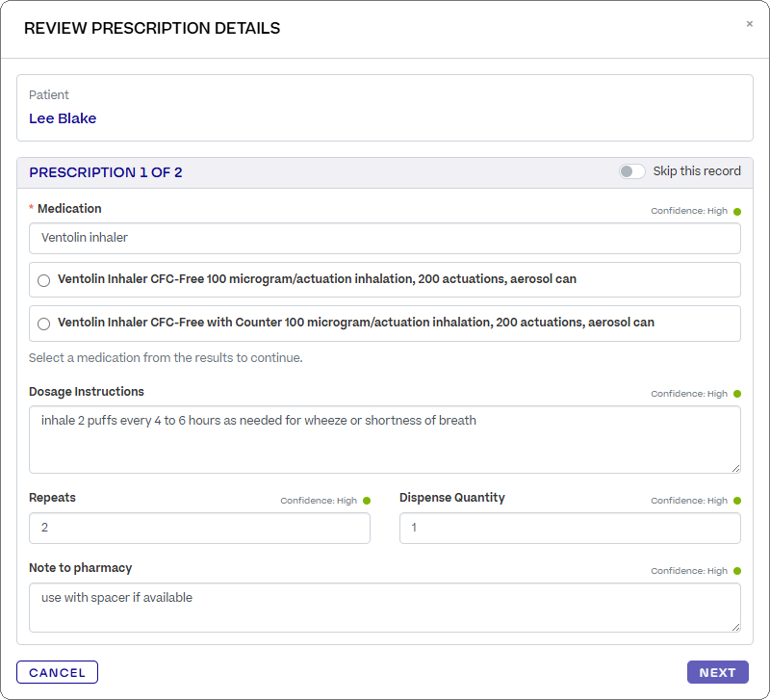Toggle the Skip this record switch
The image size is (770, 700).
[631, 171]
